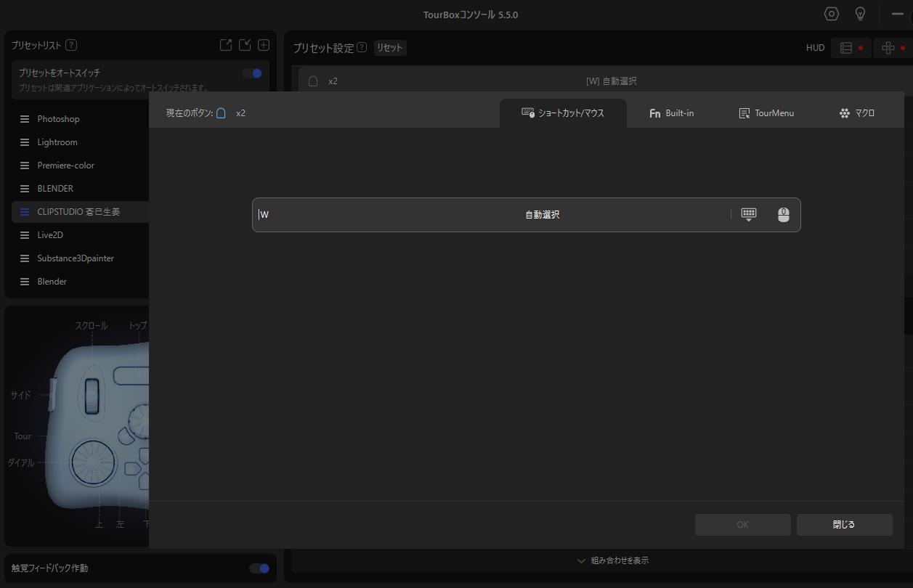Click the lightbulb tips icon

point(861,14)
